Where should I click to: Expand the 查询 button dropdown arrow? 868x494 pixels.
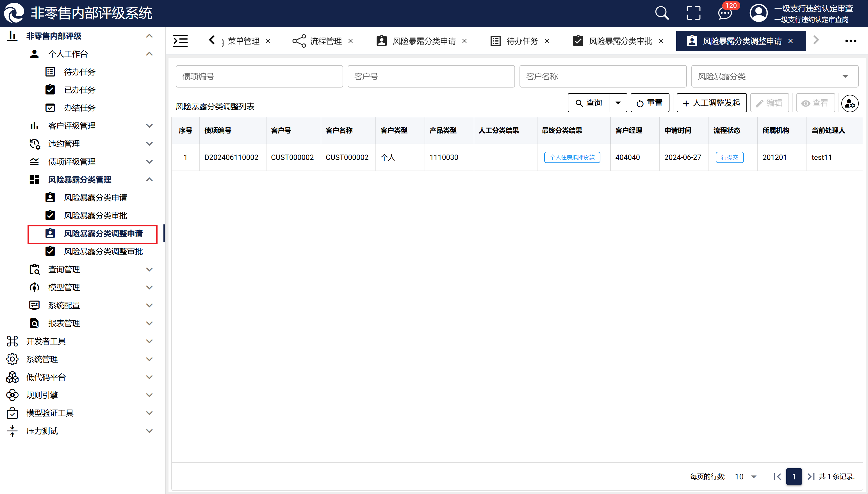pos(618,103)
